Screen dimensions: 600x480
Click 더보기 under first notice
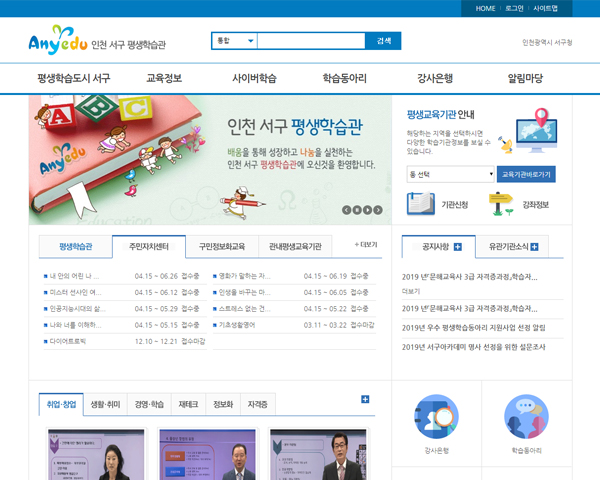pos(411,291)
